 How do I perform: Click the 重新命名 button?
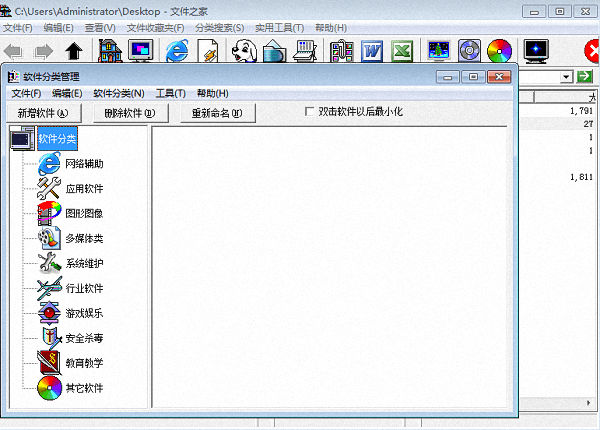click(x=217, y=113)
